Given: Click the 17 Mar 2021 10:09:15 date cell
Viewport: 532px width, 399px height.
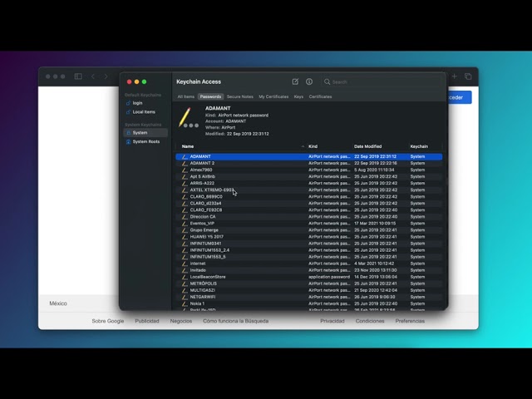Looking at the screenshot, I should tap(375, 224).
